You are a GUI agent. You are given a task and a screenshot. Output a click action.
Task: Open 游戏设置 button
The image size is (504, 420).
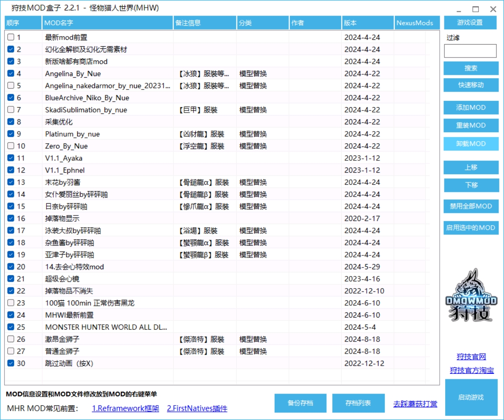coord(470,23)
